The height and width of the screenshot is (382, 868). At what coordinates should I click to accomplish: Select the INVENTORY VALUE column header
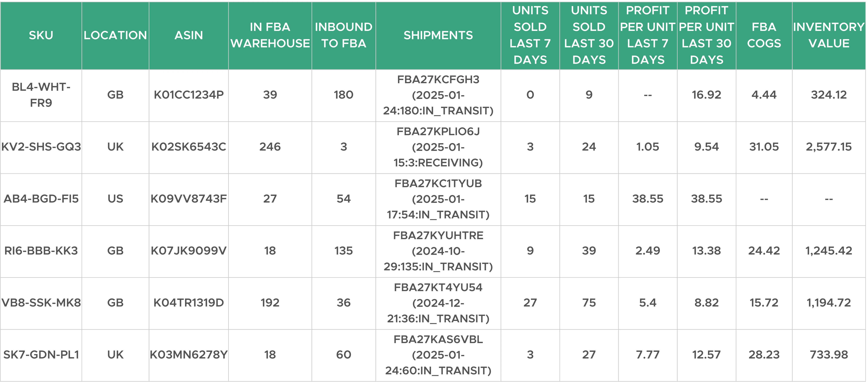tap(829, 35)
